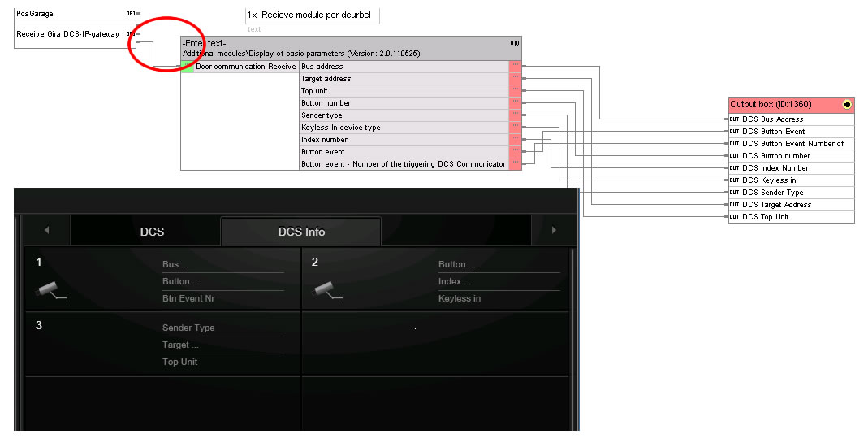868x447 pixels.
Task: Go to previous page with left arrow
Action: coord(46,231)
